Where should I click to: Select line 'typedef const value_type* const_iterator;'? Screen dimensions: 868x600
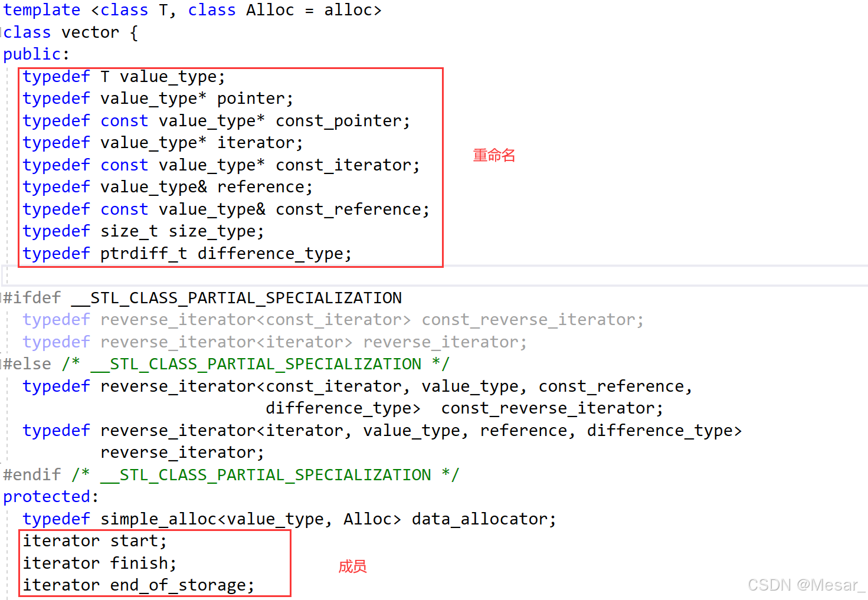point(221,165)
